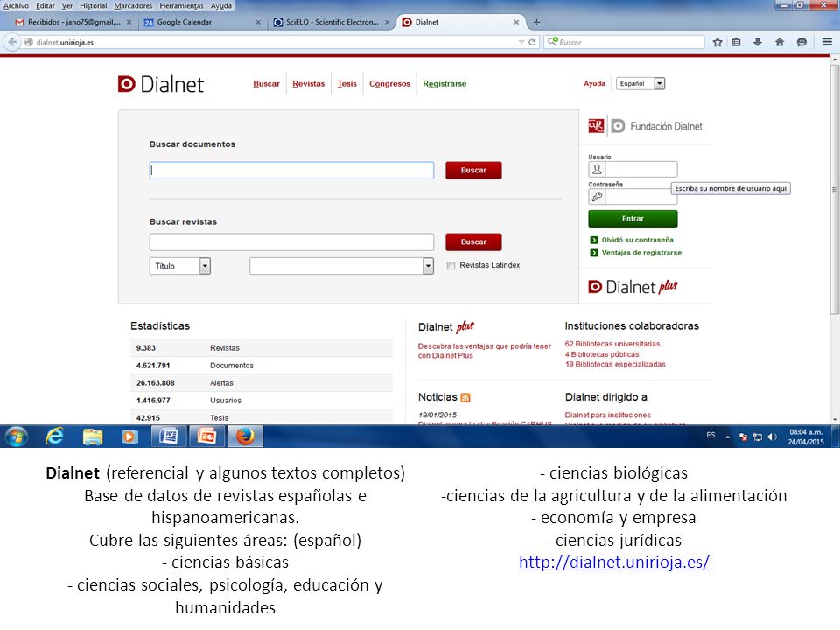Switch to PowerPoint in the taskbar
This screenshot has height=630, width=840.
point(206,437)
